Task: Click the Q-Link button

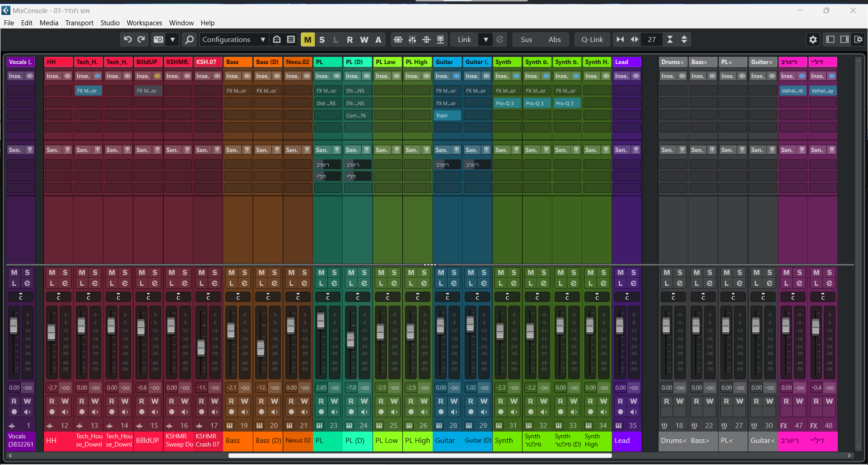Action: [592, 40]
